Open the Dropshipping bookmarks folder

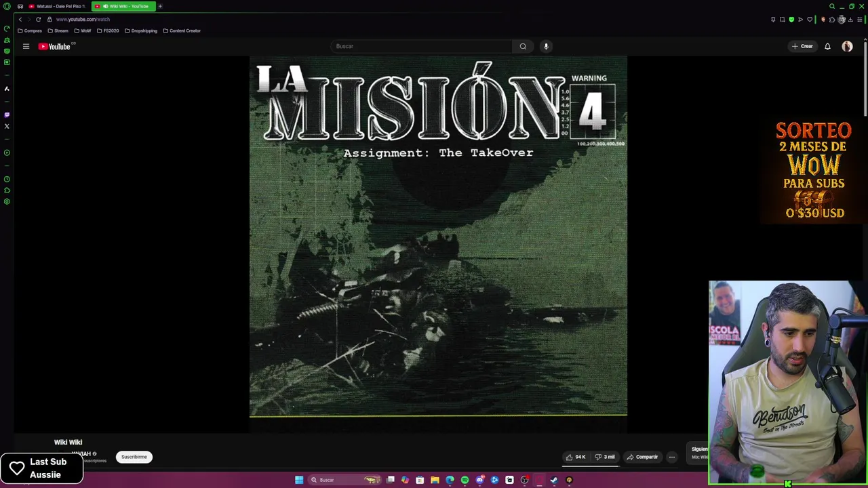[x=141, y=30]
